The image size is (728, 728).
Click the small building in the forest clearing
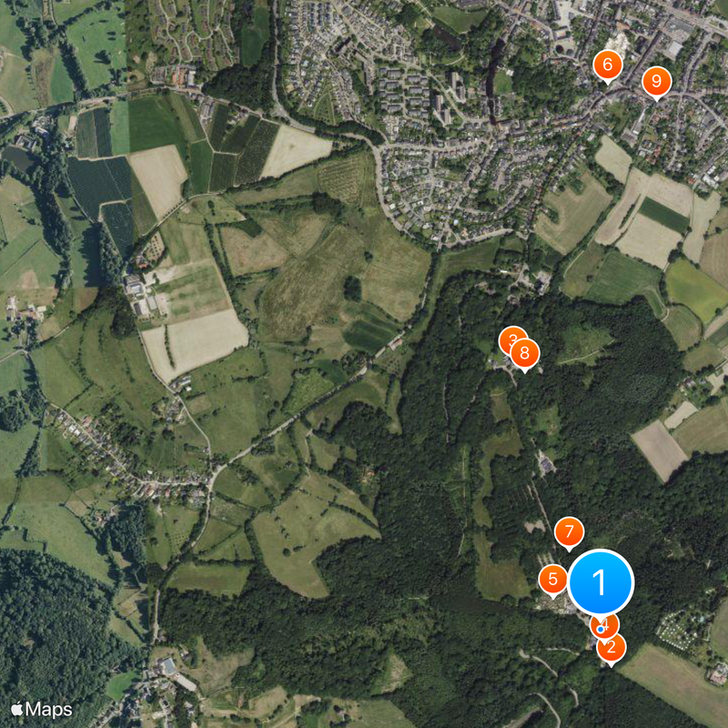pos(547,464)
